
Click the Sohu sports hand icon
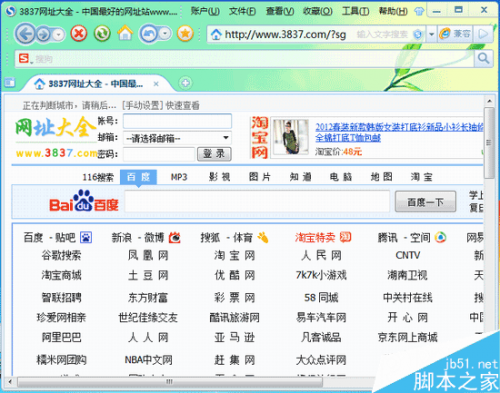tap(263, 237)
